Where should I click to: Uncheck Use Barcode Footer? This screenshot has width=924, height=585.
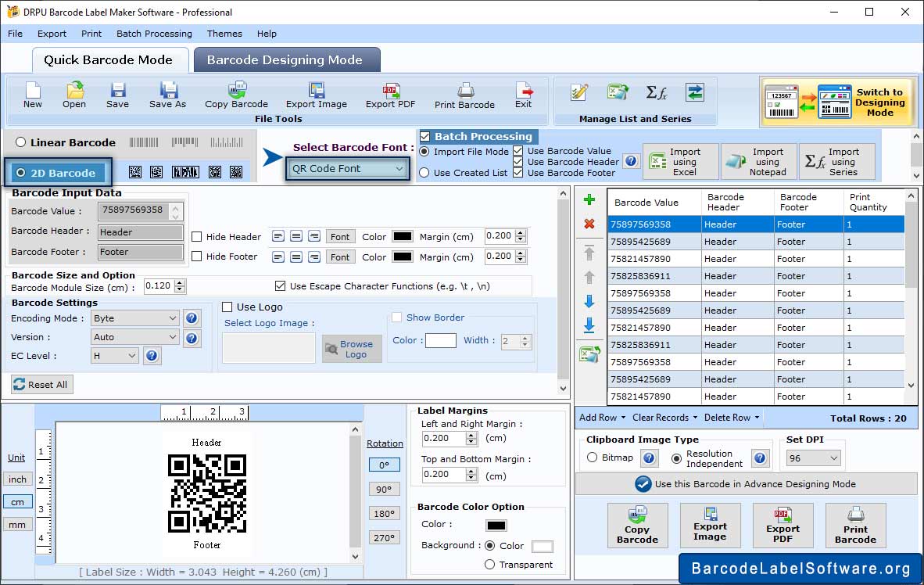coord(518,173)
